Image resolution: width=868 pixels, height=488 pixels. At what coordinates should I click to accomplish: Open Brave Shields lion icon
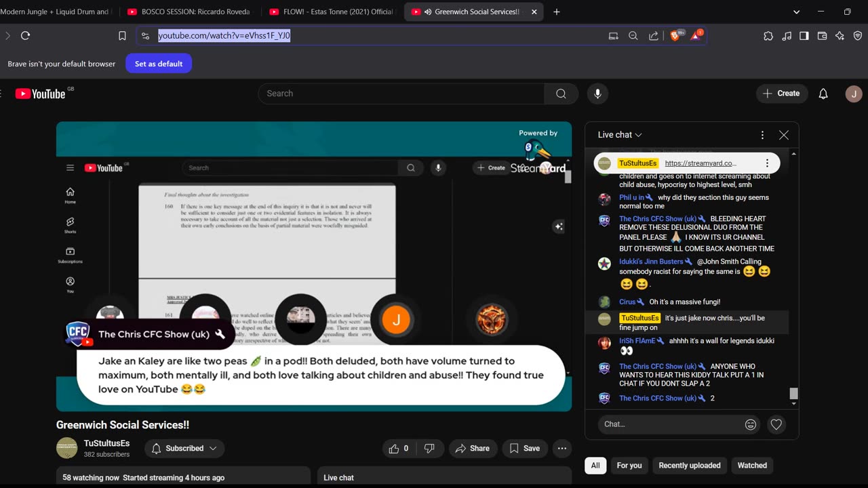[x=676, y=35]
